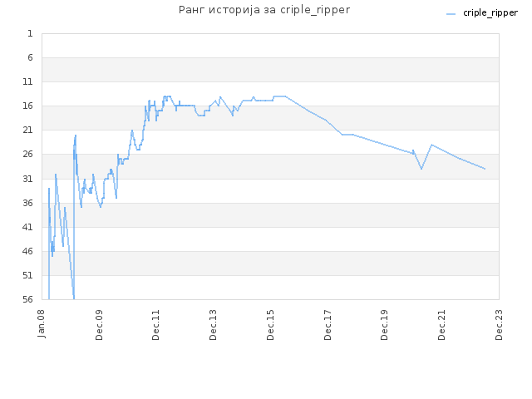Screen dimensions: 532x399
Task: Click the Dec.19 x-axis label
Action: pyautogui.click(x=384, y=325)
